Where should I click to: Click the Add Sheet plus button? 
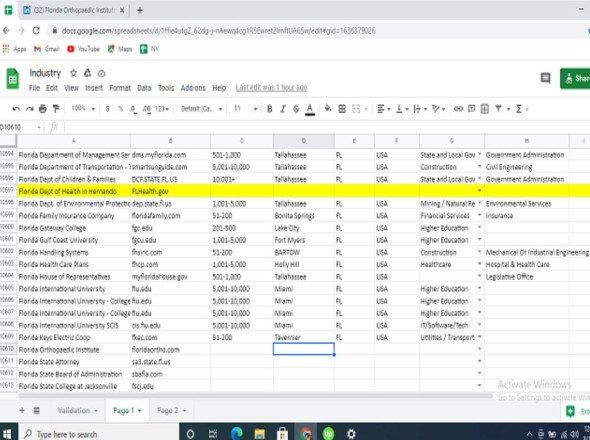tap(22, 410)
